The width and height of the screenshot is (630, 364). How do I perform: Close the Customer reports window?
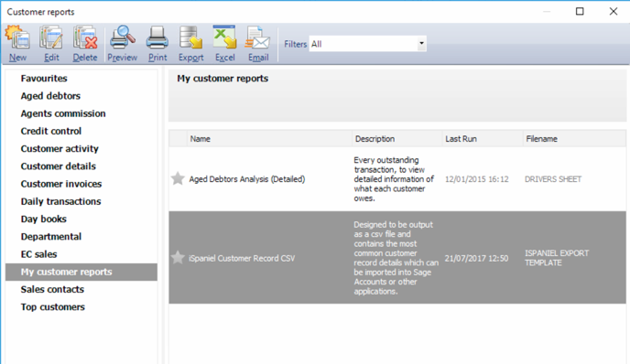coord(614,11)
